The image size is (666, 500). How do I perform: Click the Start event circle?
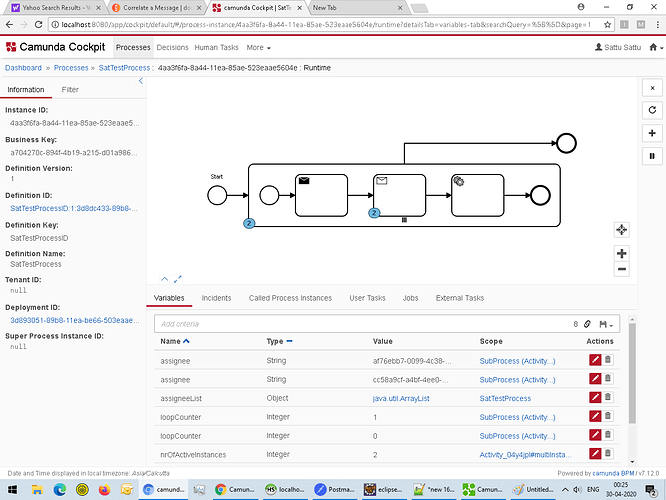click(217, 195)
